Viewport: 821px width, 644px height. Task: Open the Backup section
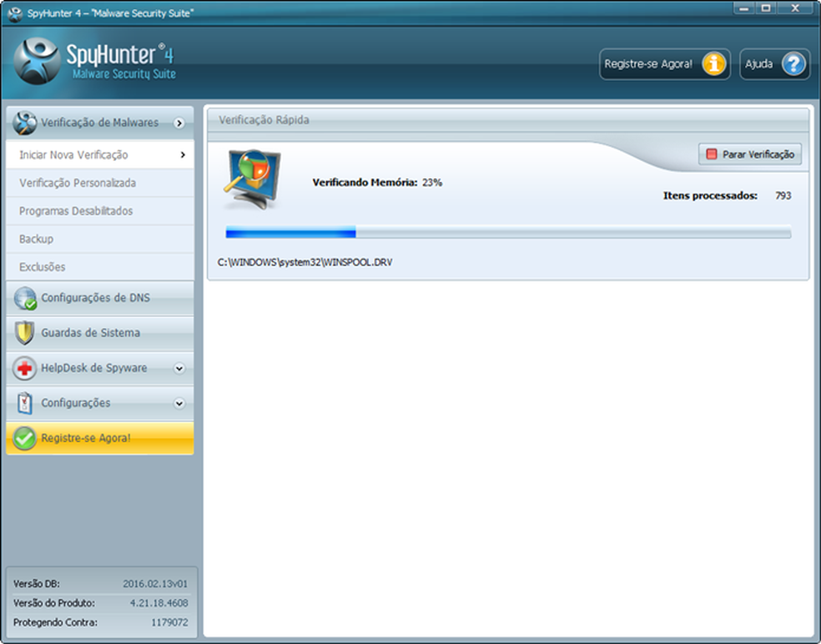pyautogui.click(x=100, y=239)
